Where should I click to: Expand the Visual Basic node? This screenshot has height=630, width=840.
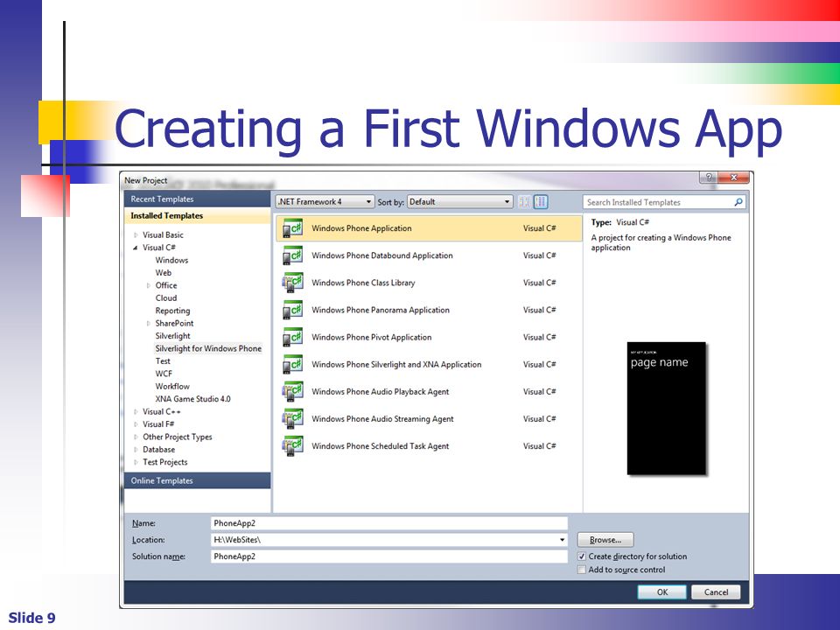tap(136, 235)
